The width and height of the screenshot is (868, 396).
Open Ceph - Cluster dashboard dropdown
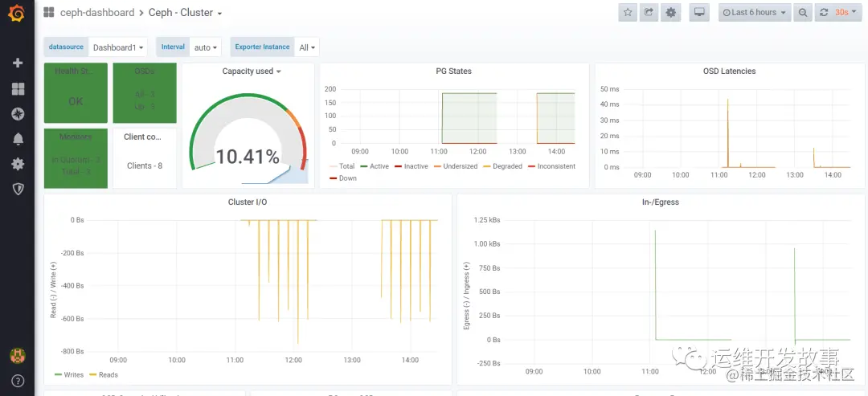coord(186,13)
